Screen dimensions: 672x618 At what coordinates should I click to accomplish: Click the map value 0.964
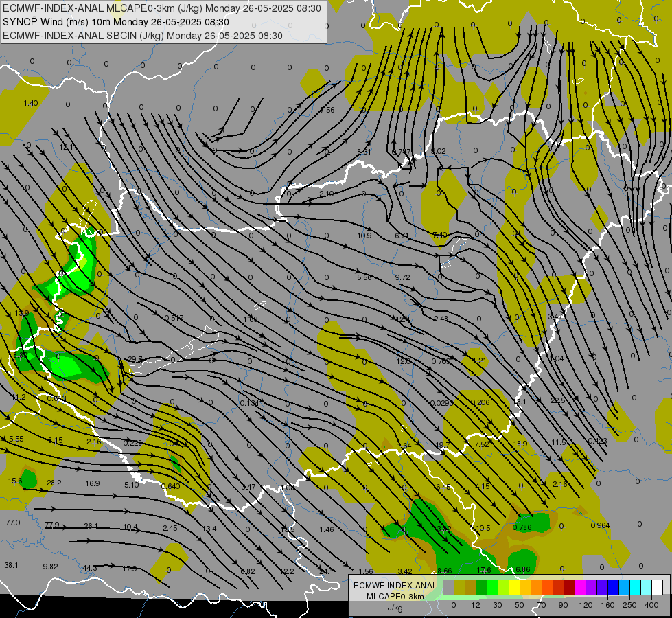[600, 525]
